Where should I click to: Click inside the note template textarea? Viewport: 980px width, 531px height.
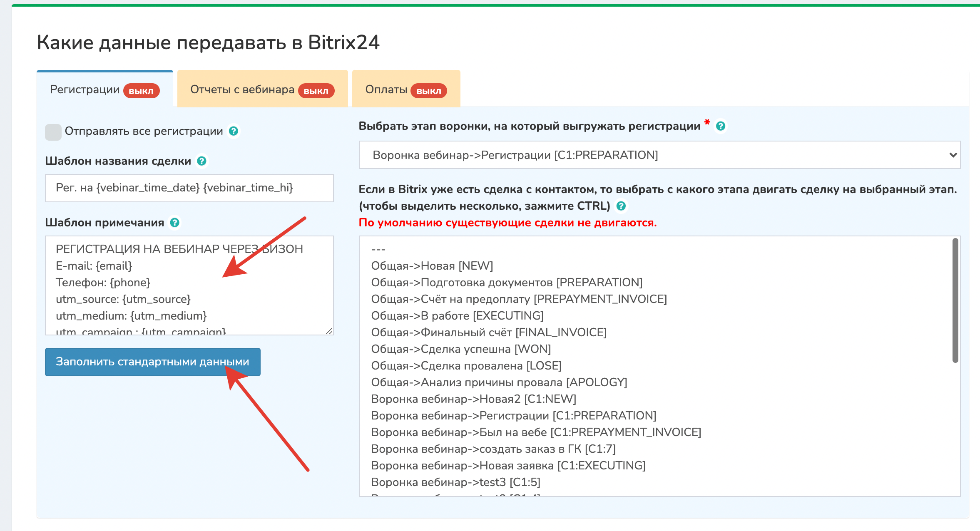click(x=189, y=285)
